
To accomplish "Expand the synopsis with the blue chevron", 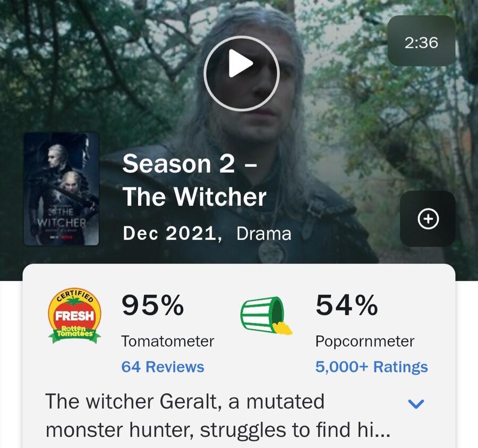I will (x=416, y=404).
